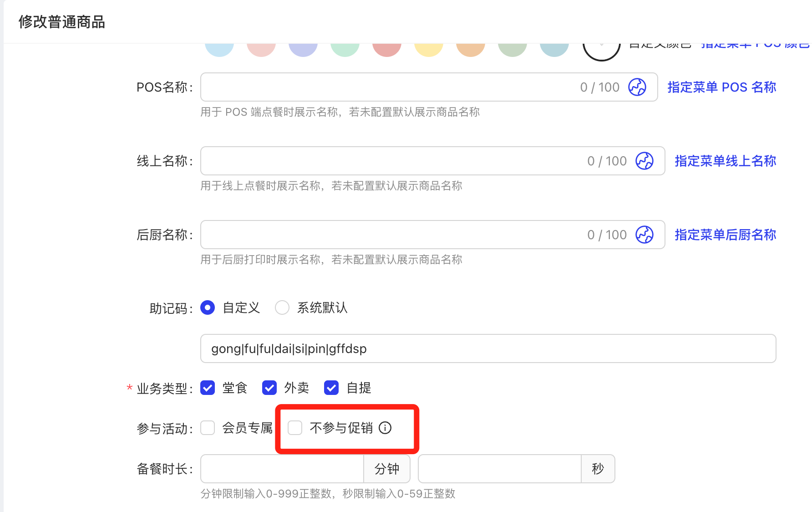
Task: Click the mnemonic code text field
Action: click(x=488, y=348)
